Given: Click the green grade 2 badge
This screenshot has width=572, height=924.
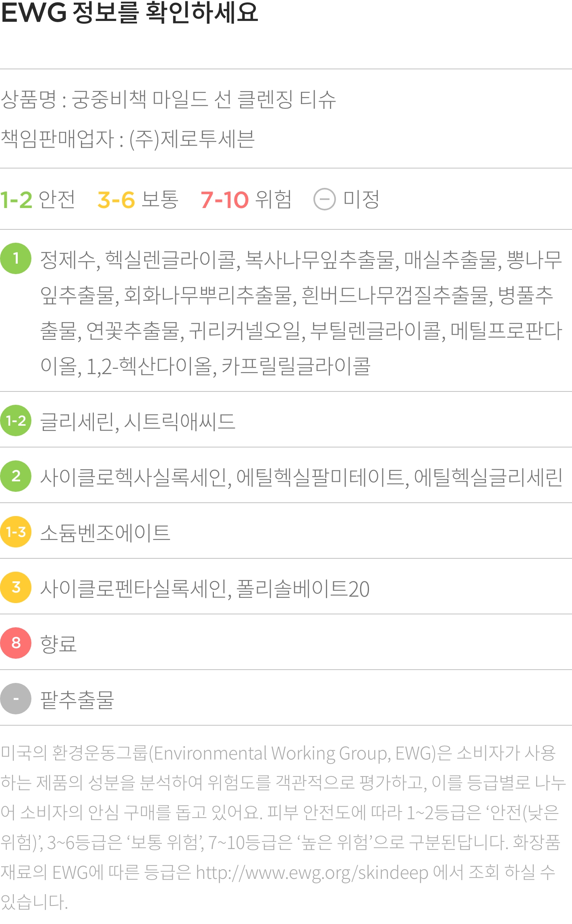Looking at the screenshot, I should [x=16, y=476].
